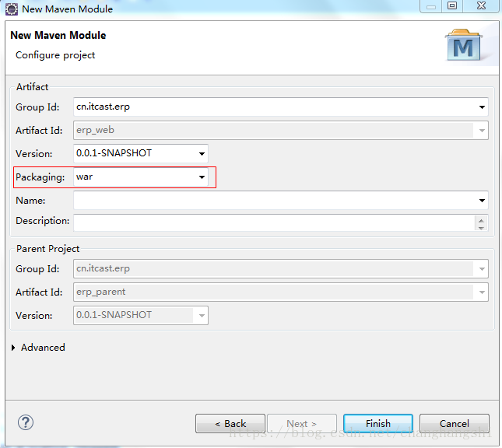Viewport: 502px width, 448px height.
Task: Click the Description scroll up arrow
Action: pos(481,221)
